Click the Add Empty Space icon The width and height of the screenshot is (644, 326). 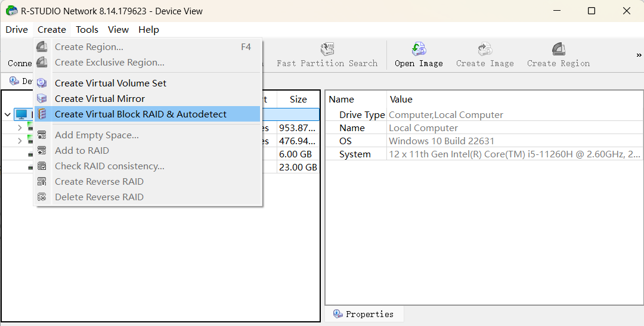coord(42,135)
